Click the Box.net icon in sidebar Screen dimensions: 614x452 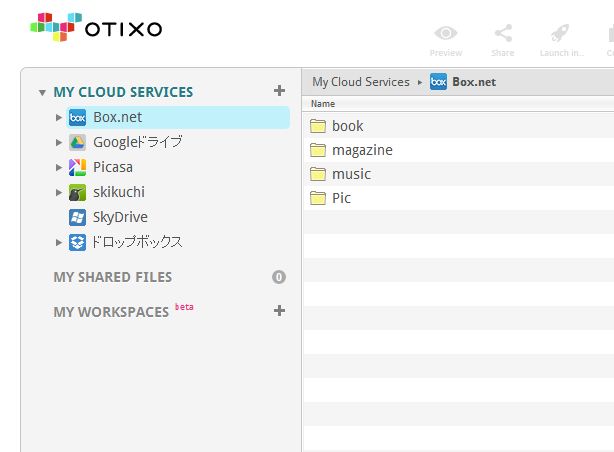tap(78, 118)
